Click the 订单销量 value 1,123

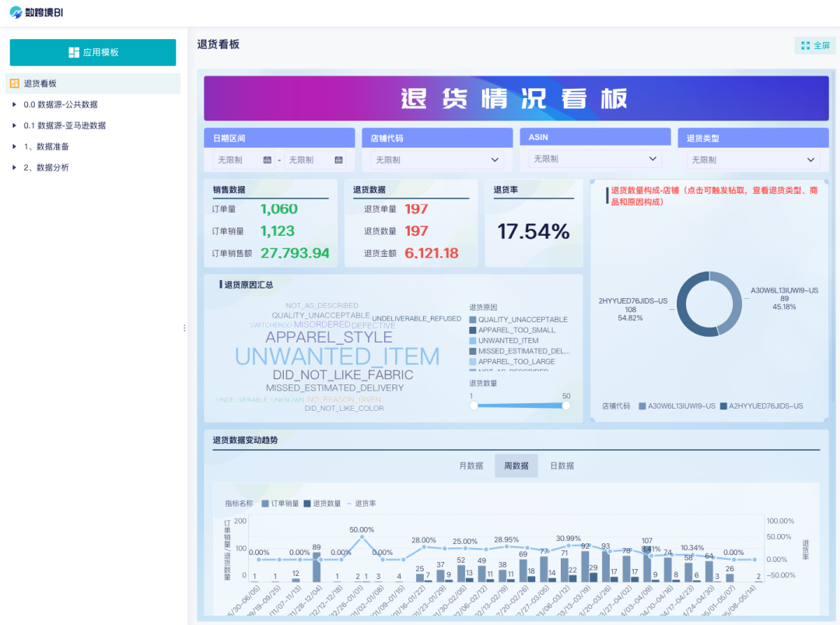[x=278, y=231]
